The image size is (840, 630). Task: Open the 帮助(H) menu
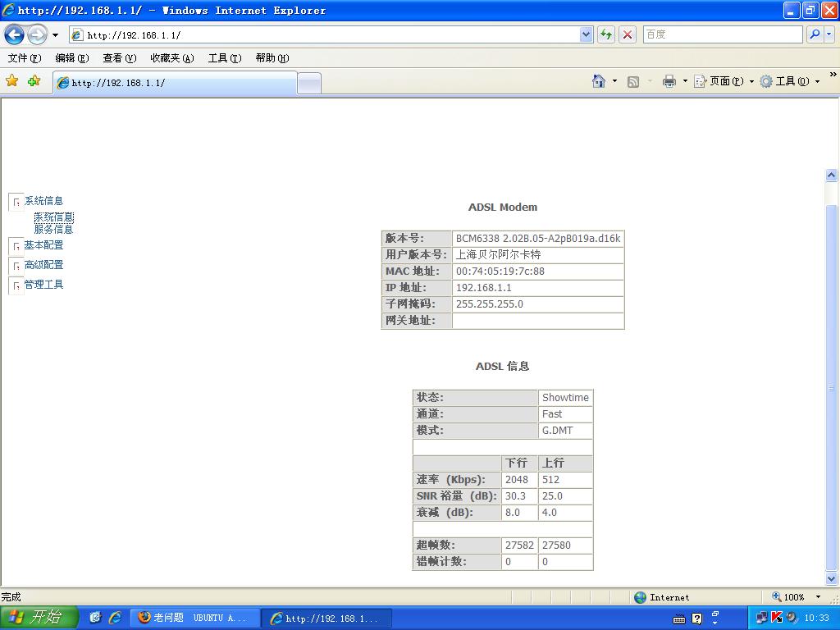pos(272,58)
